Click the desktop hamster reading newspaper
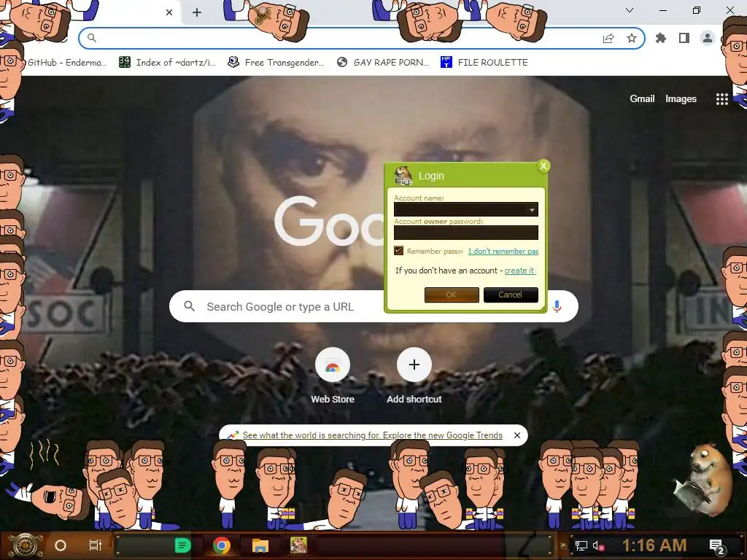 703,480
